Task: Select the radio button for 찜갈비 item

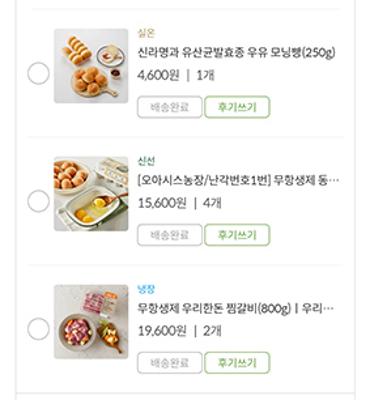Action: 38,329
